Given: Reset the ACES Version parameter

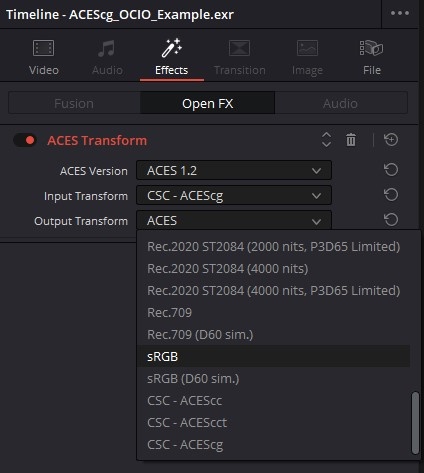Looking at the screenshot, I should 391,170.
